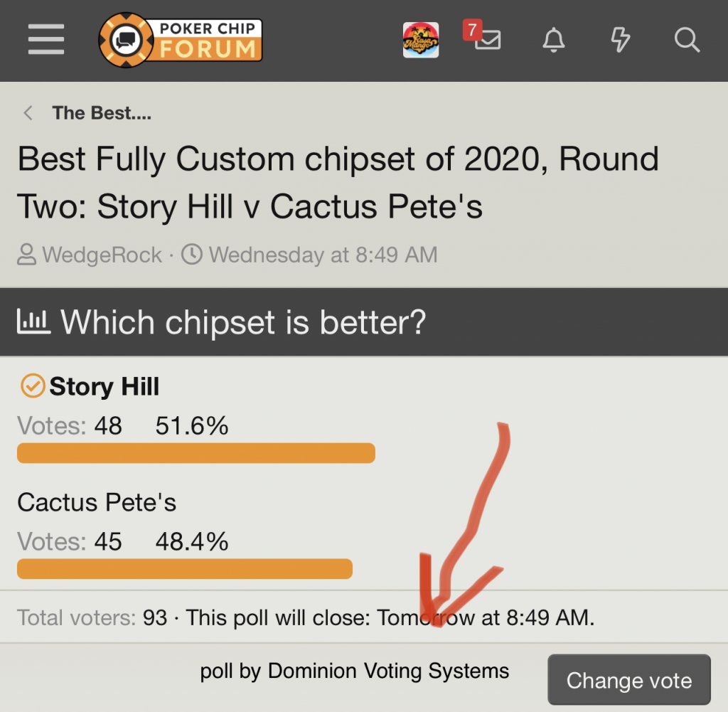
Task: Open WedgeRock's author profile link
Action: tap(102, 255)
